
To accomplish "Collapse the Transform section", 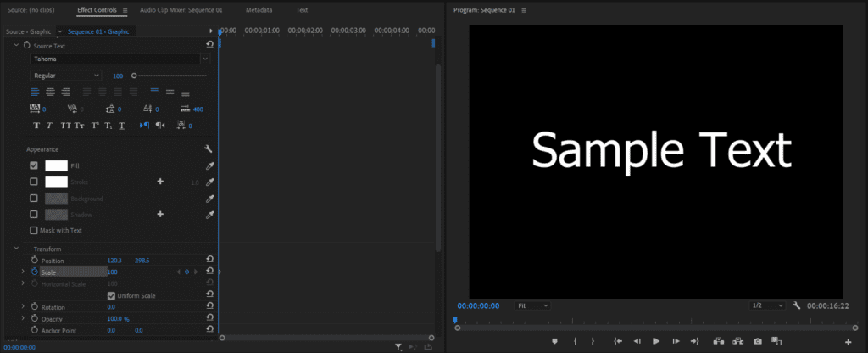I will pos(16,249).
